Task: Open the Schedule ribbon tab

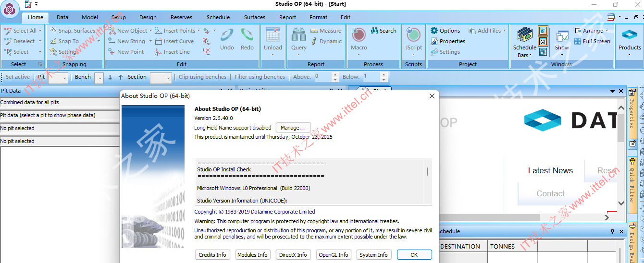Action: (218, 17)
